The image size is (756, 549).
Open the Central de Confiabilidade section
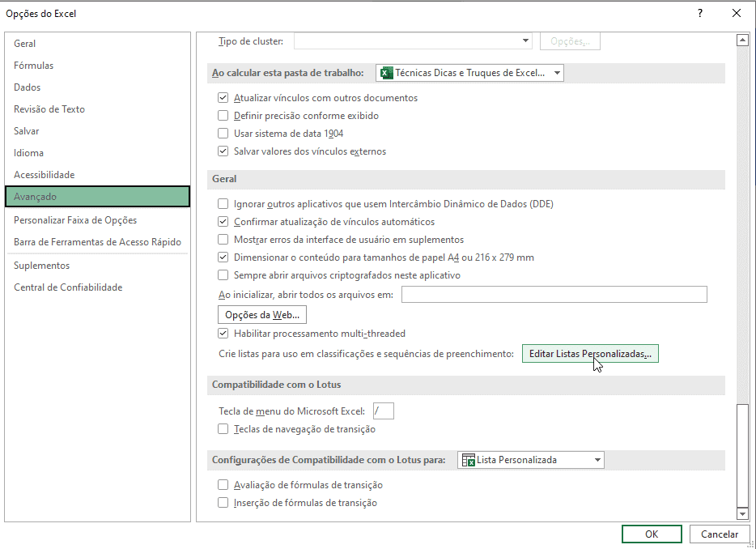pos(68,287)
